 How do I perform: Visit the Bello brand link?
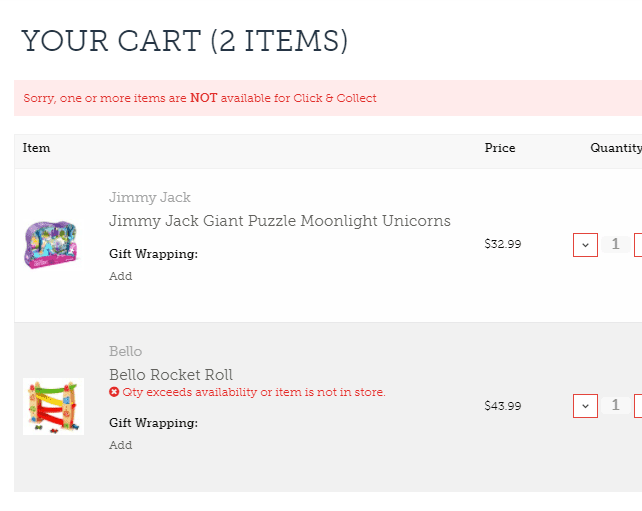tap(125, 351)
